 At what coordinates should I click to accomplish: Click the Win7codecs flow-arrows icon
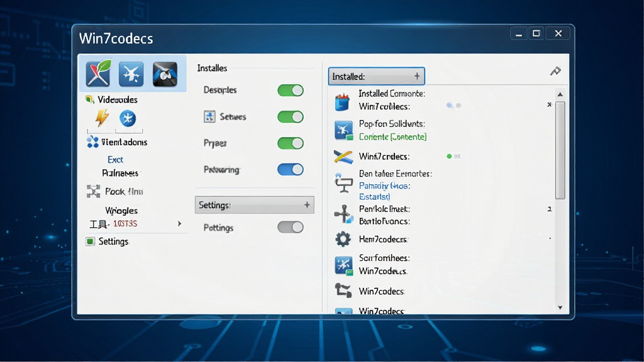[x=343, y=290]
